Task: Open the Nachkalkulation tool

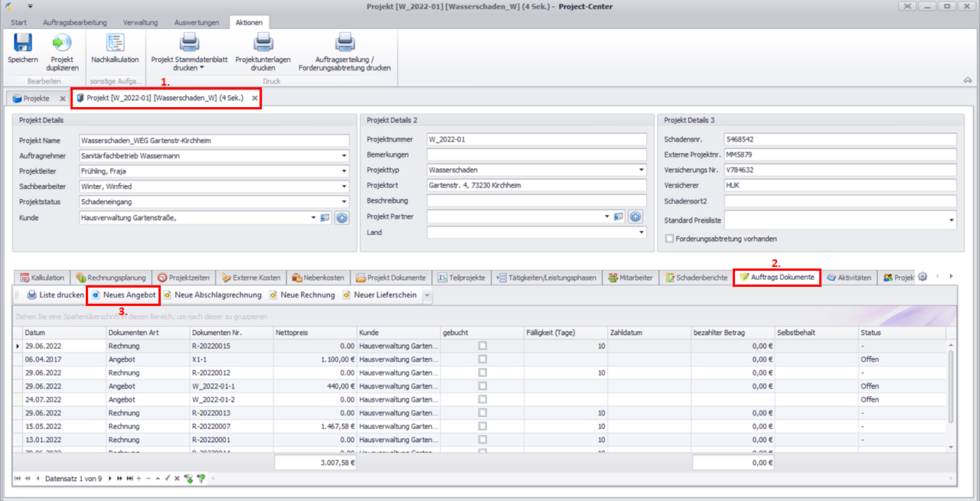Action: click(115, 44)
